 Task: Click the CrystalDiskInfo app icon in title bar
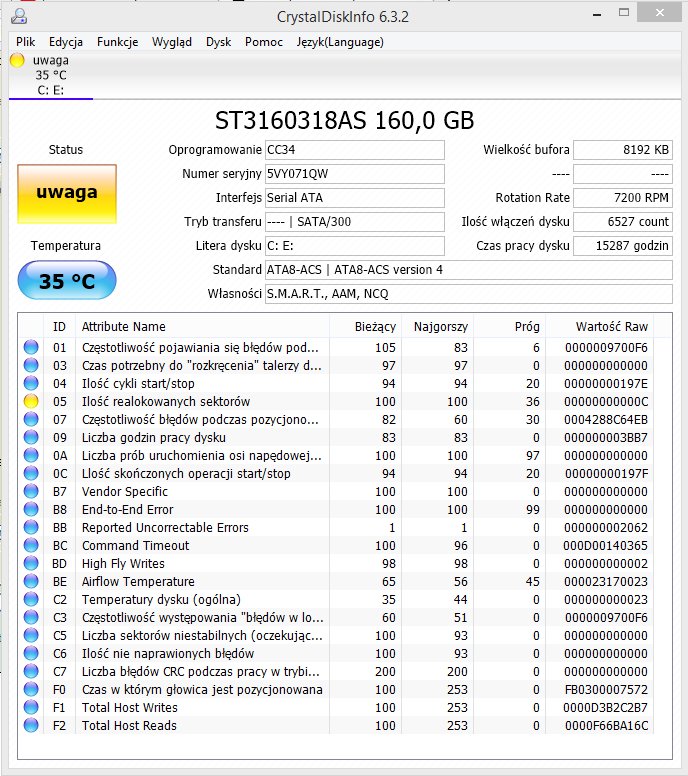[19, 16]
